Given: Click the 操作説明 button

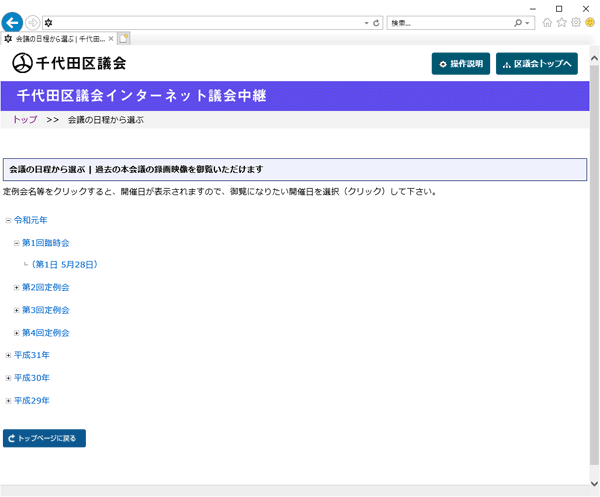Looking at the screenshot, I should click(461, 64).
